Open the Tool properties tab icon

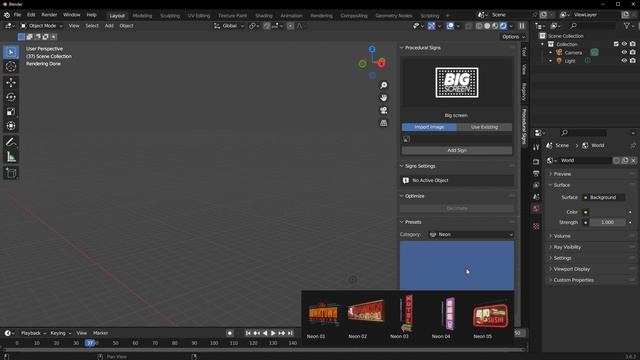pyautogui.click(x=536, y=147)
